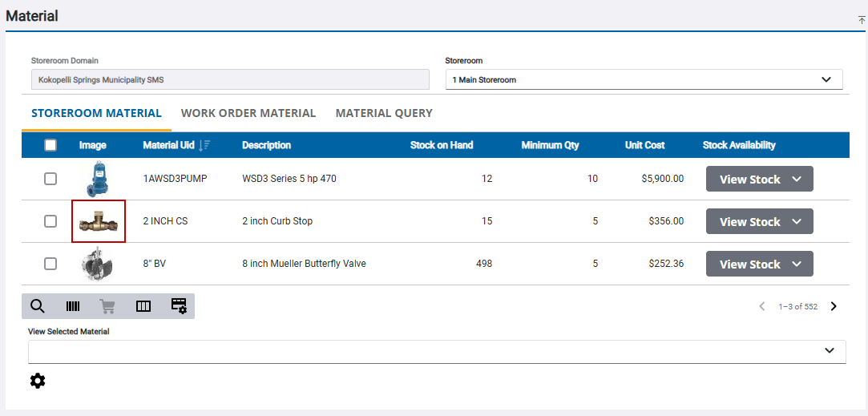The width and height of the screenshot is (868, 416).
Task: Collapse the Material panel with top-right arrow
Action: (x=862, y=20)
